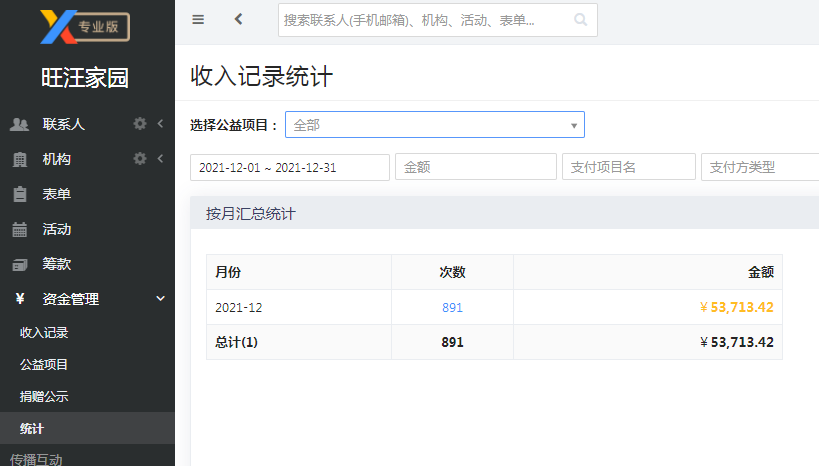
Task: Open settings gear next to 联系人
Action: (x=139, y=123)
